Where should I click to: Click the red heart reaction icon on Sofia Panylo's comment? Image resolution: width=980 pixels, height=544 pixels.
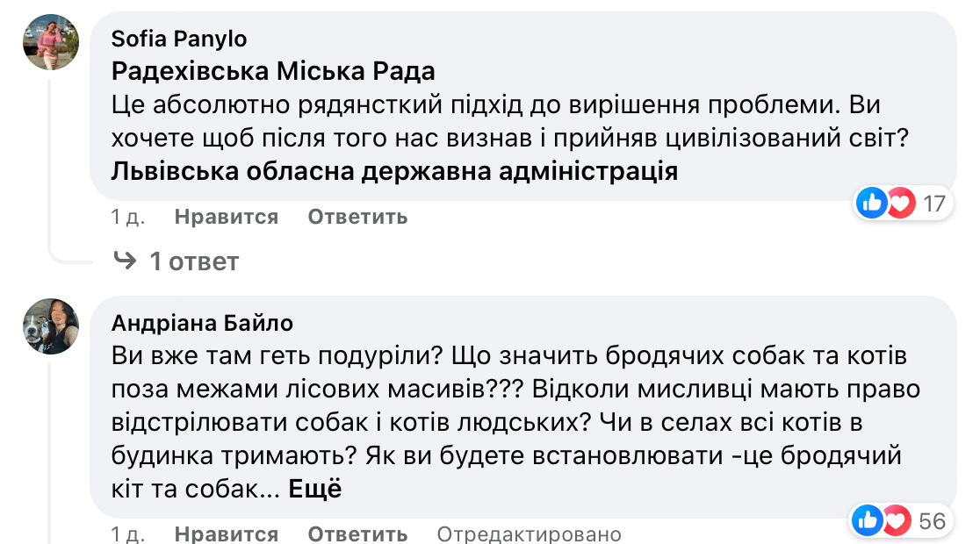click(x=898, y=204)
